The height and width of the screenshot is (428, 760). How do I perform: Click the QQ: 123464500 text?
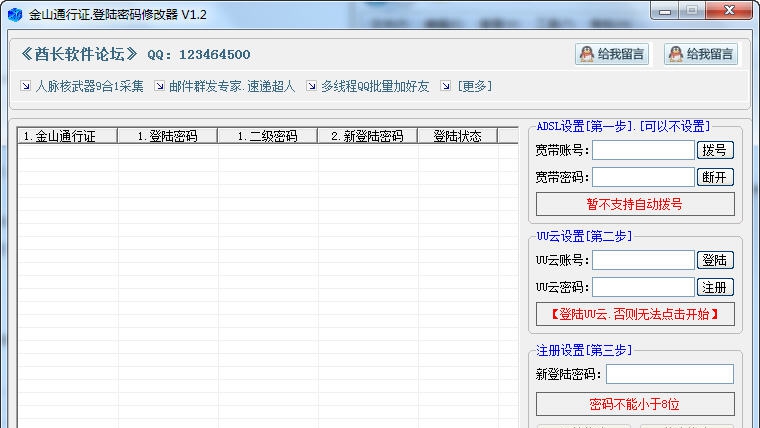pyautogui.click(x=199, y=54)
